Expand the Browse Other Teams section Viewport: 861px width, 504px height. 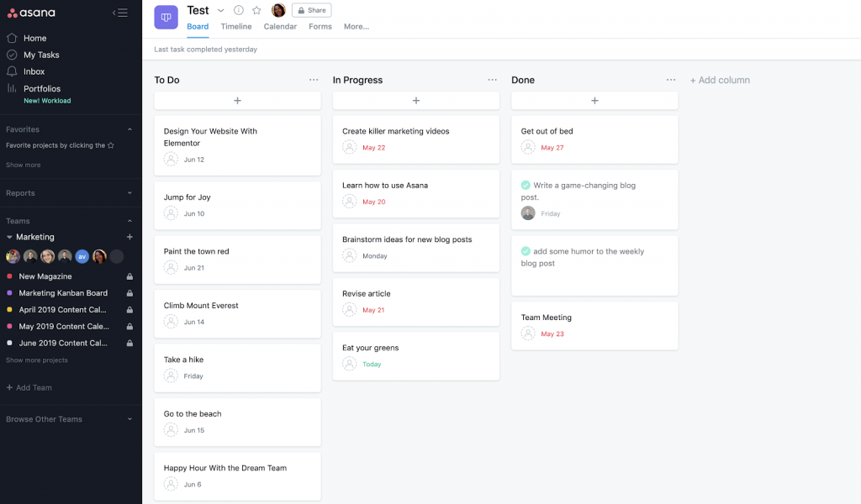click(129, 419)
